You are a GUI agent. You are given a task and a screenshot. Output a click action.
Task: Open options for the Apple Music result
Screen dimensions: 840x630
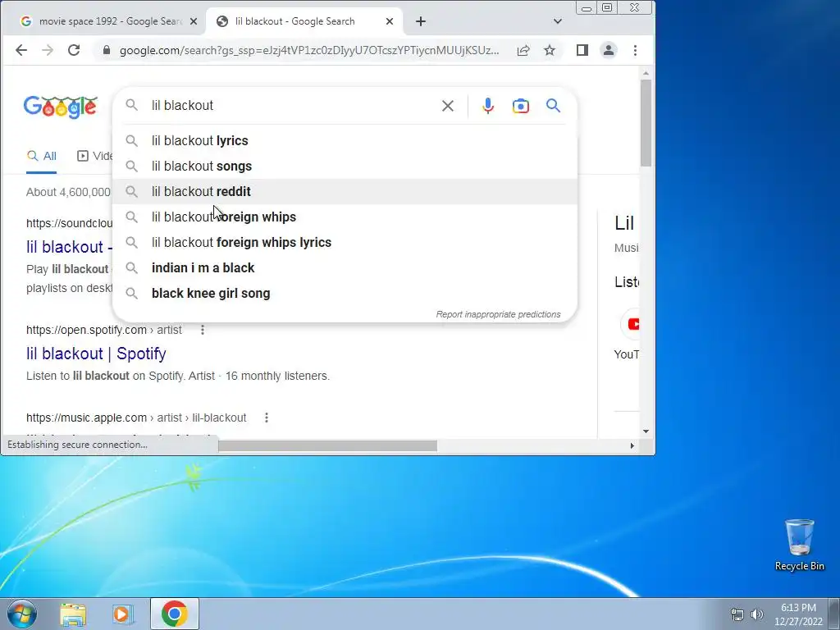pos(267,418)
